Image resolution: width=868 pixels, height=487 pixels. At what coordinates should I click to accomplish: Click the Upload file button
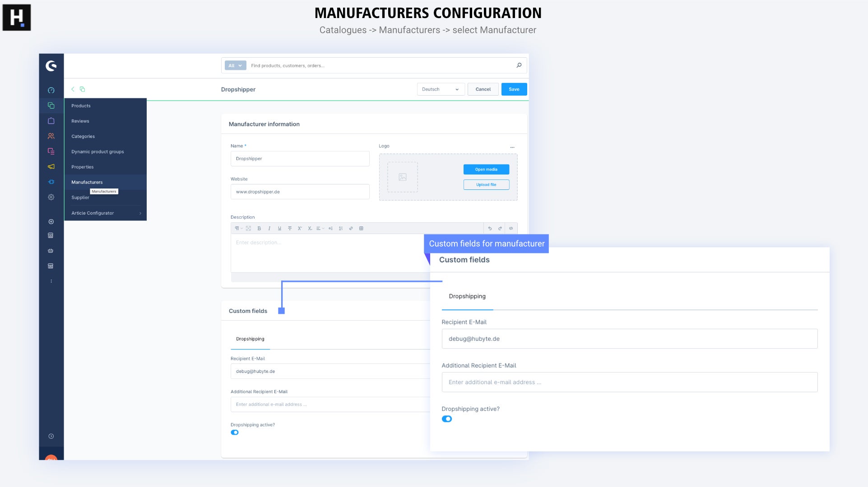coord(486,185)
